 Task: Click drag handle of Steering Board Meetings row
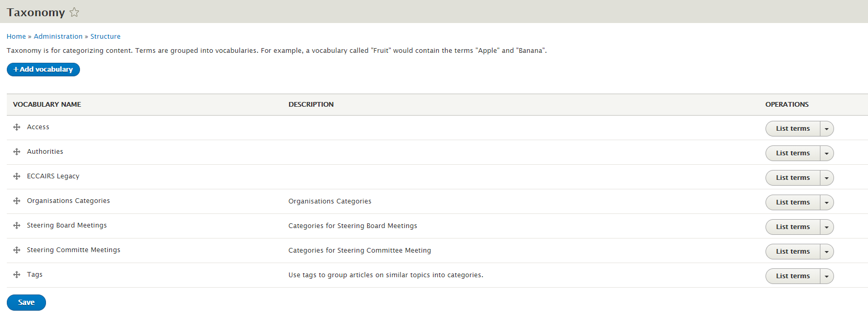tap(17, 225)
